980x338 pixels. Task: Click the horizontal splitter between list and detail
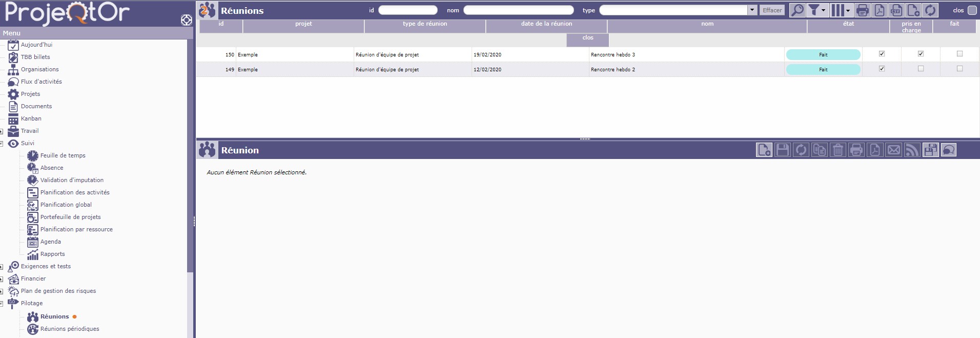pos(585,139)
